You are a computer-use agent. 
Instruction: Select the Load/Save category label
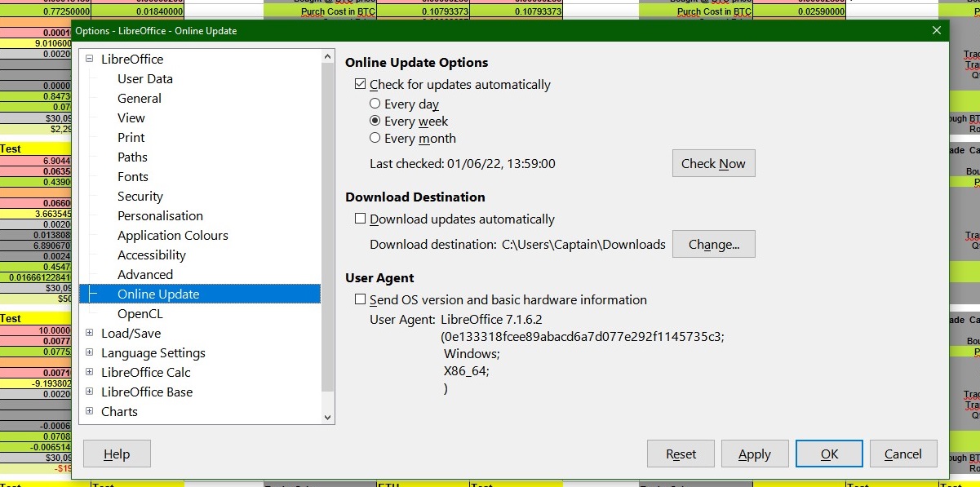point(131,333)
